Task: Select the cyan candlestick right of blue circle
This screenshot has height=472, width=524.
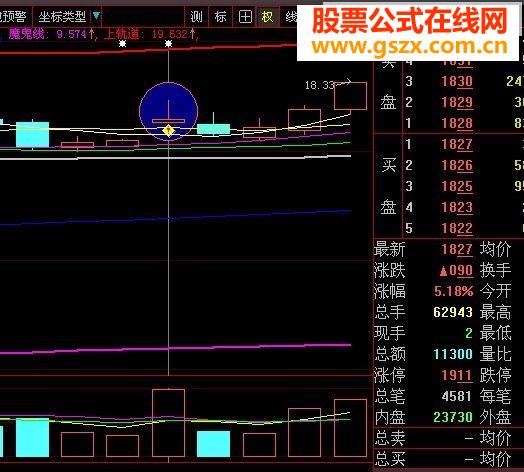Action: pyautogui.click(x=213, y=129)
